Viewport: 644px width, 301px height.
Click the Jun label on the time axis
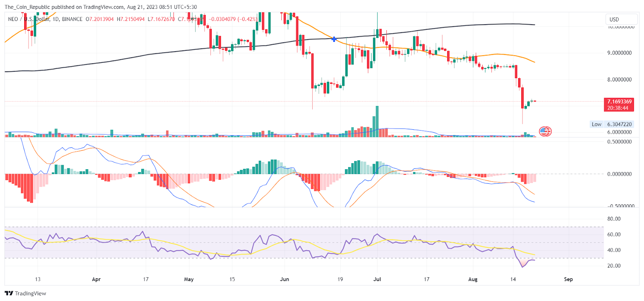tap(285, 279)
